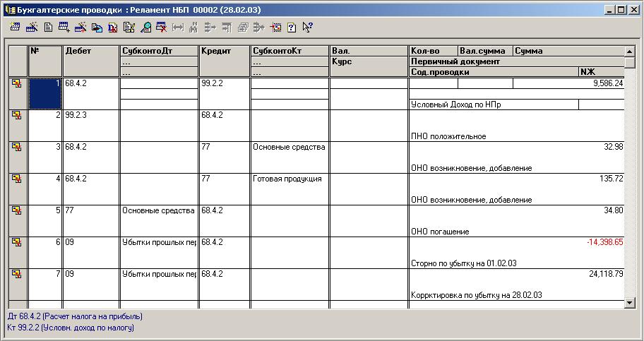Click the row icon for entry 6
Screen dimensions: 644x341
16,242
